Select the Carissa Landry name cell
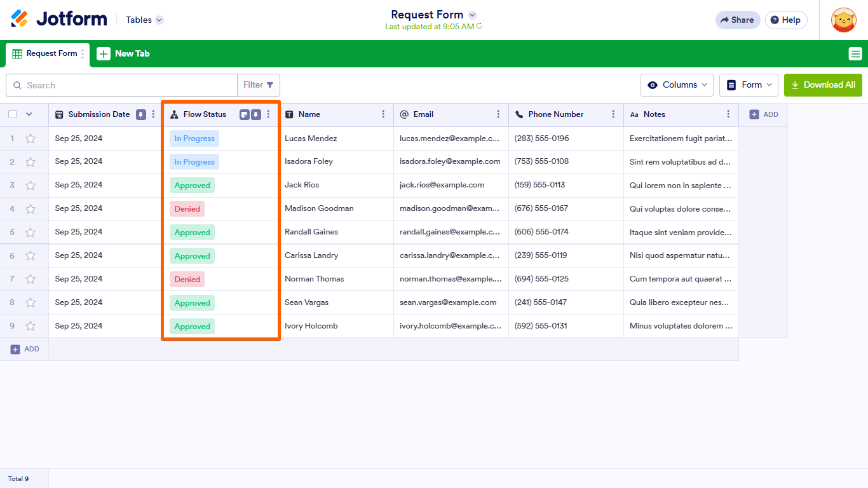868x488 pixels. (336, 256)
